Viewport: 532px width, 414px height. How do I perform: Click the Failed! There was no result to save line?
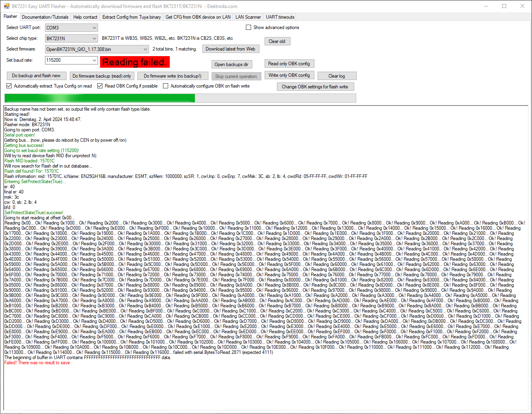[x=38, y=363]
